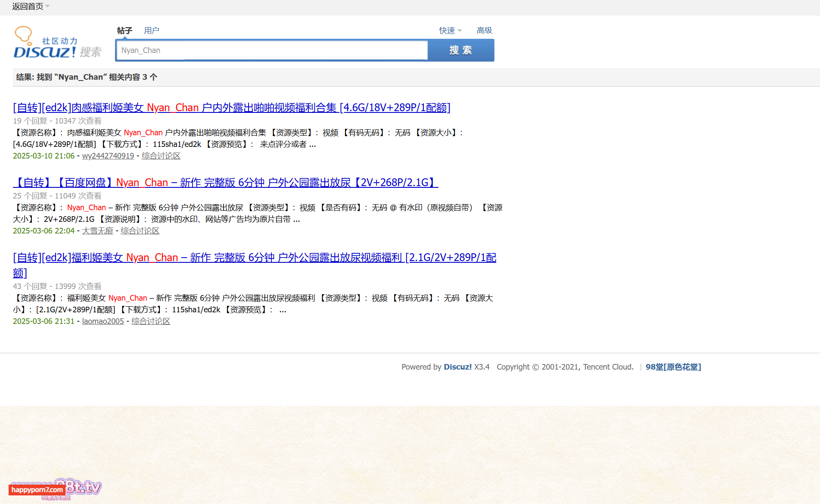Click the 搜索 search button
The height and width of the screenshot is (504, 820).
pos(461,50)
